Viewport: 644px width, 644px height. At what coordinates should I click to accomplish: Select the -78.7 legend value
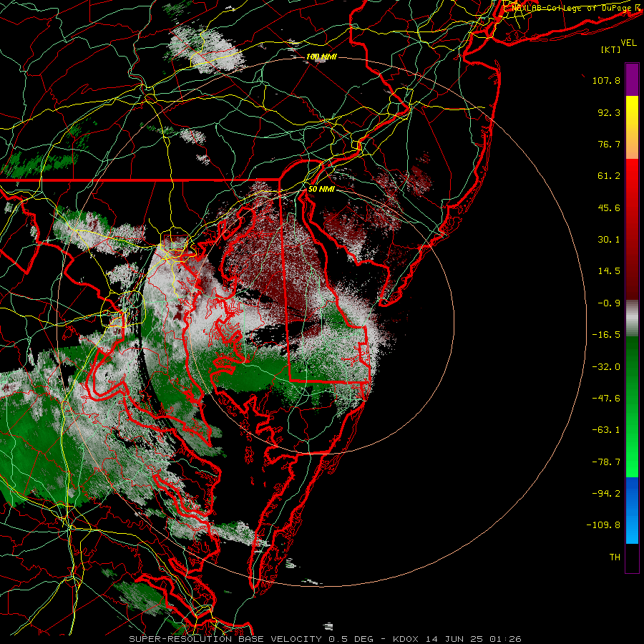[606, 462]
